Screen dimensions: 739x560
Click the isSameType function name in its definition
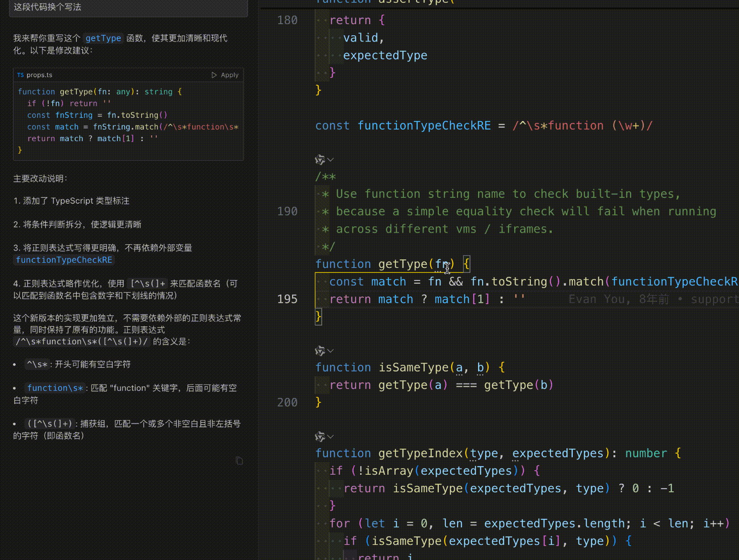pyautogui.click(x=413, y=367)
